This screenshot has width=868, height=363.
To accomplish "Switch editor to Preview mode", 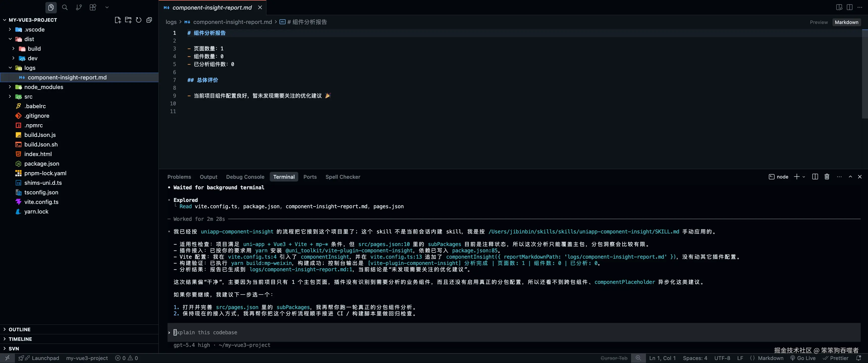I will click(x=819, y=22).
